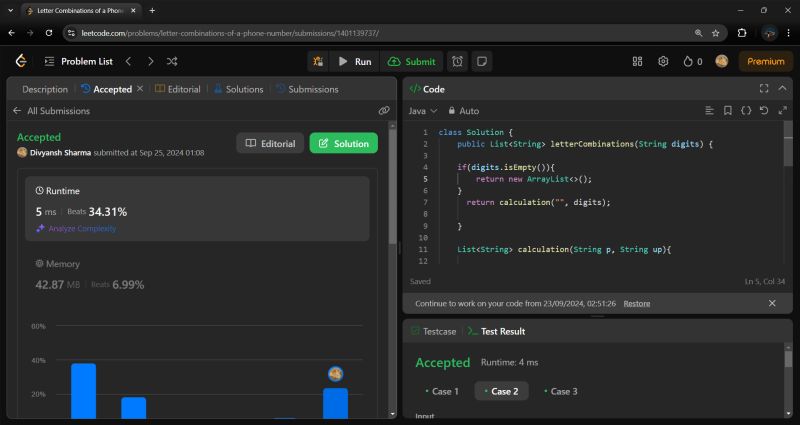The image size is (800, 425).
Task: Copy submission link with the chain icon
Action: (384, 111)
